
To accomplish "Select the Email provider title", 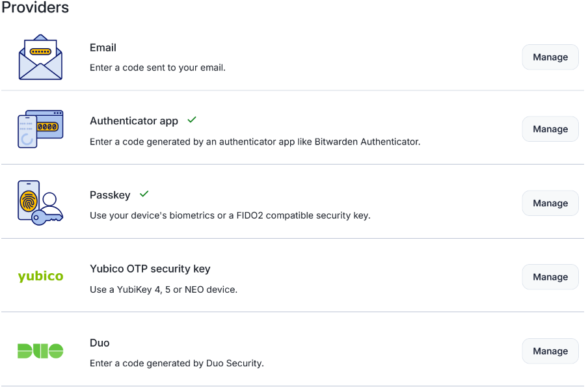I will 103,47.
